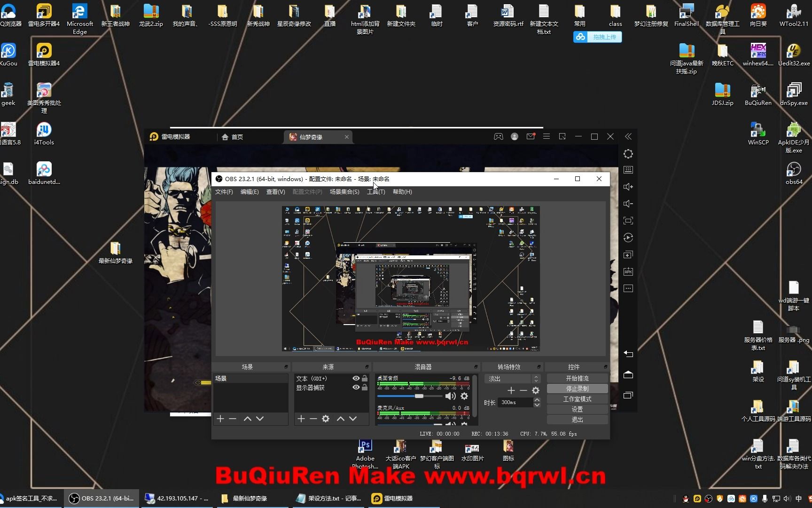
Task: Open 桌面音频 mixer settings gear
Action: [x=464, y=396]
